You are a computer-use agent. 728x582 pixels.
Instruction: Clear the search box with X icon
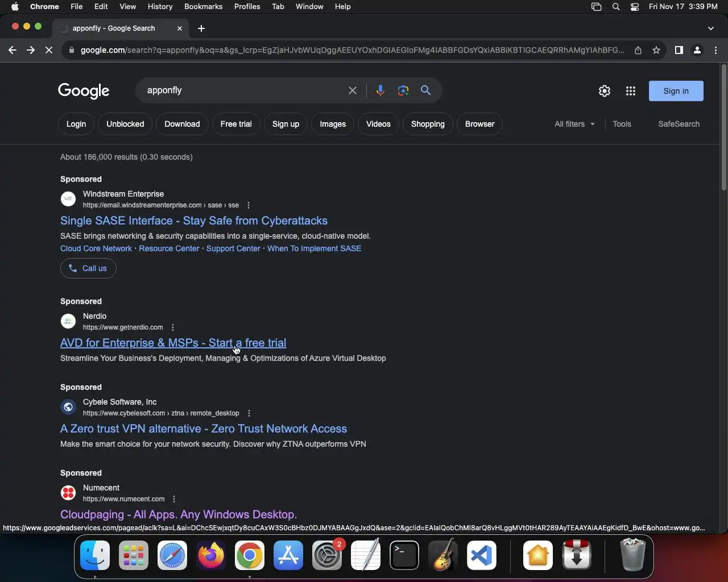click(353, 90)
